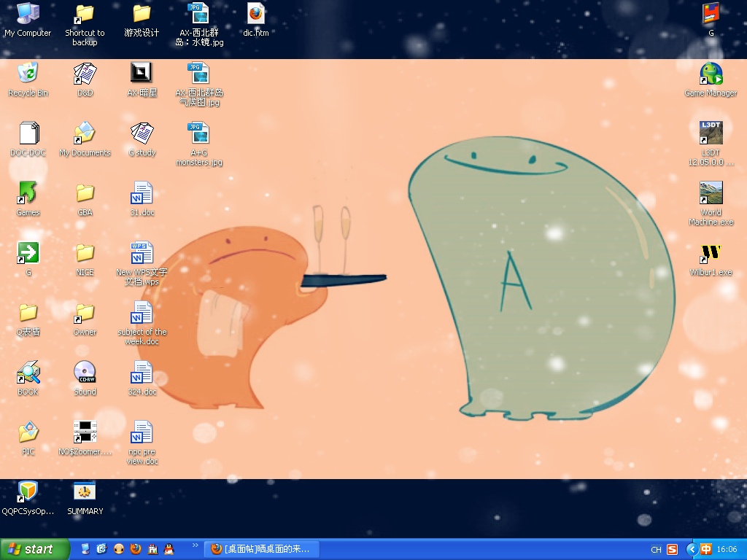This screenshot has width=747, height=560.
Task: Select the 324.doc Word document
Action: (142, 379)
